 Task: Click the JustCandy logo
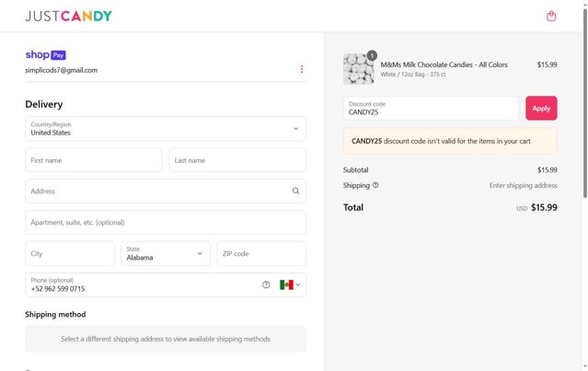(x=69, y=17)
